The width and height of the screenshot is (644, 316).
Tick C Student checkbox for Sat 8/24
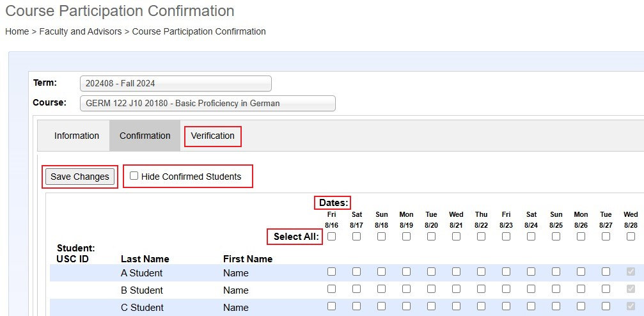point(531,306)
